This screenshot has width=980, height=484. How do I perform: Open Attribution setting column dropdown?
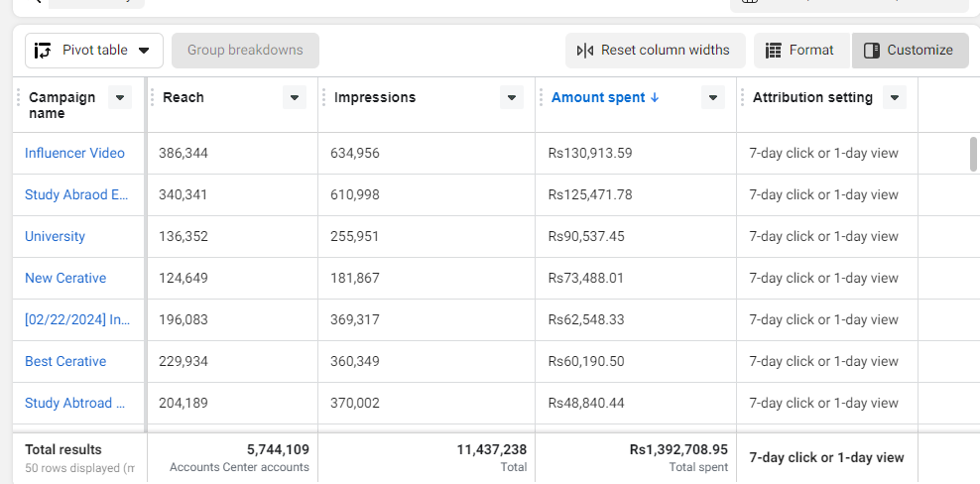pyautogui.click(x=895, y=97)
